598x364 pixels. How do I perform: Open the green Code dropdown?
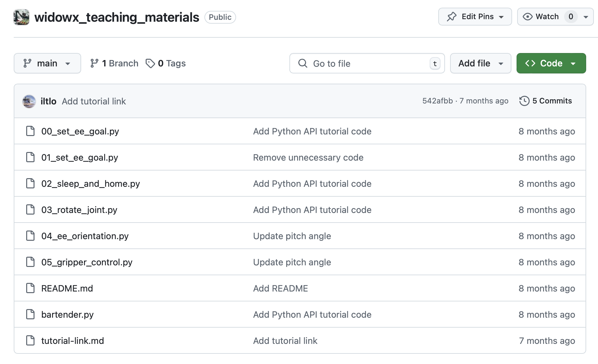coord(551,63)
